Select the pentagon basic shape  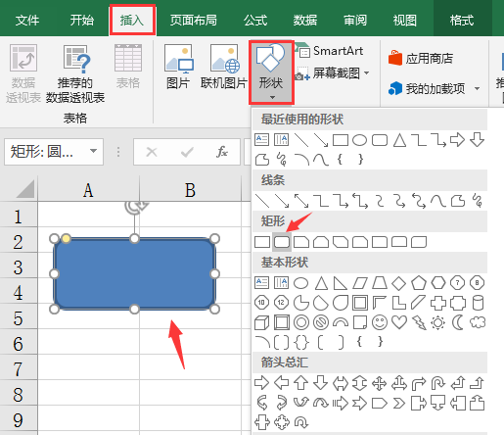pyautogui.click(x=419, y=283)
